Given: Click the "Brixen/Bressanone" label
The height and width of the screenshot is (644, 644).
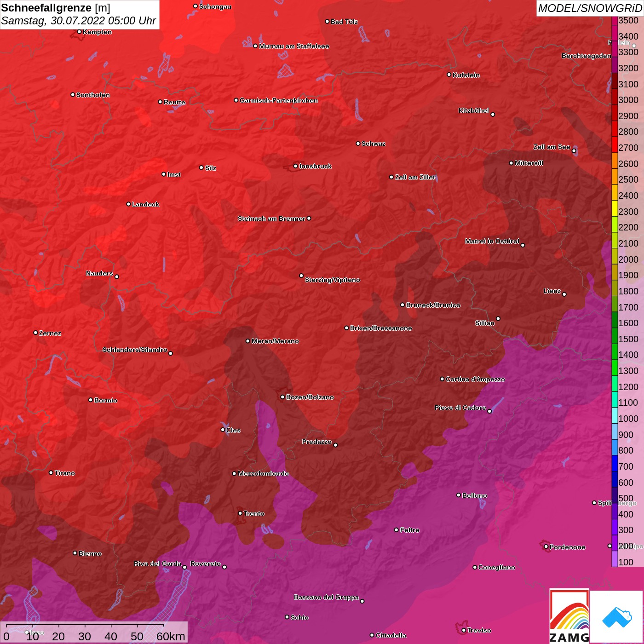Looking at the screenshot, I should (381, 328).
